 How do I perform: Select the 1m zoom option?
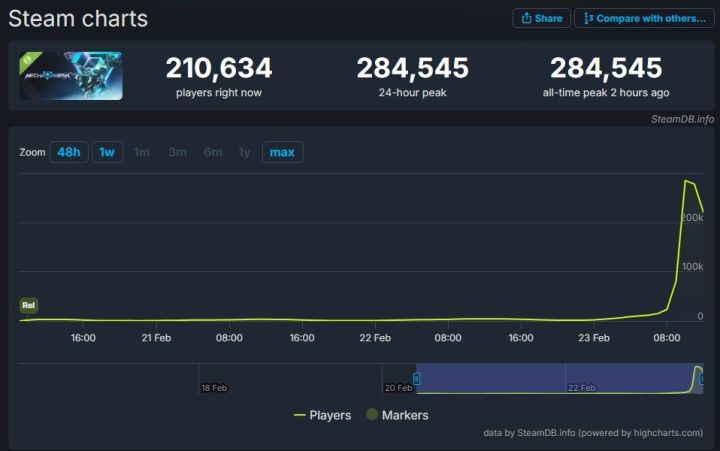(142, 152)
